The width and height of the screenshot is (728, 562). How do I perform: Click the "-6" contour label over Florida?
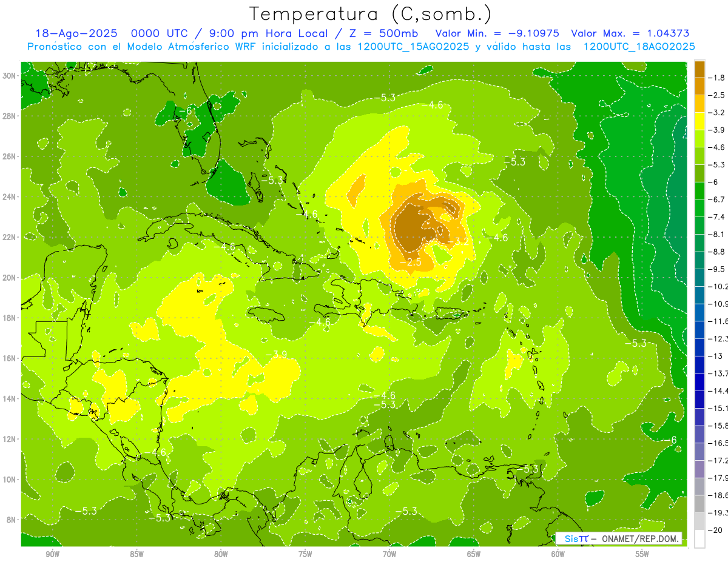point(185,111)
